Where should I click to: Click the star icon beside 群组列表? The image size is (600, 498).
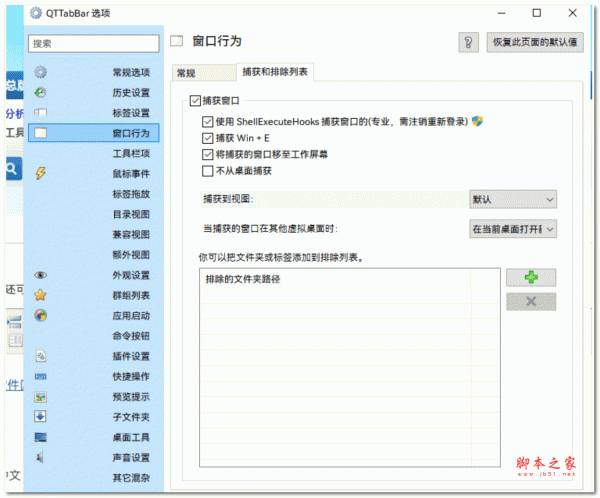41,295
